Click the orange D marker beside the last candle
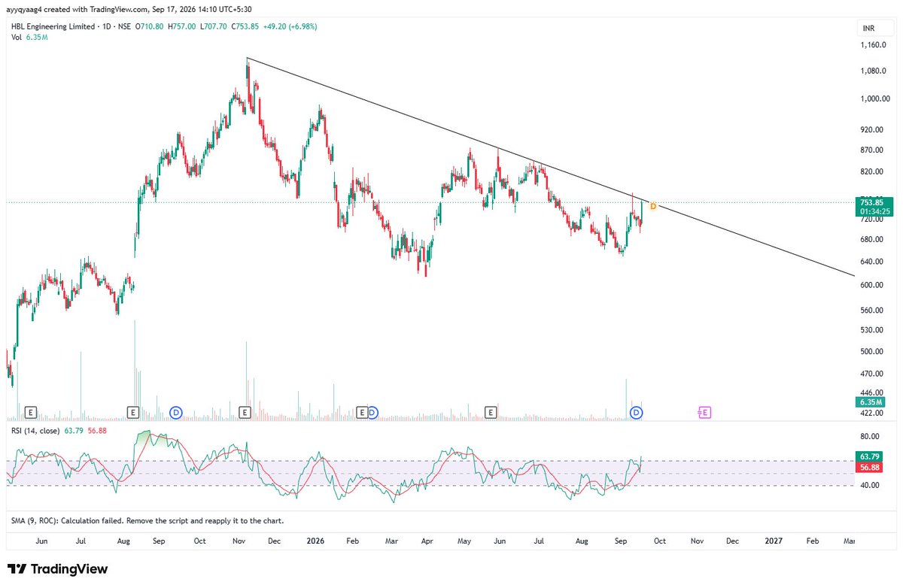This screenshot has width=903, height=588. (652, 206)
